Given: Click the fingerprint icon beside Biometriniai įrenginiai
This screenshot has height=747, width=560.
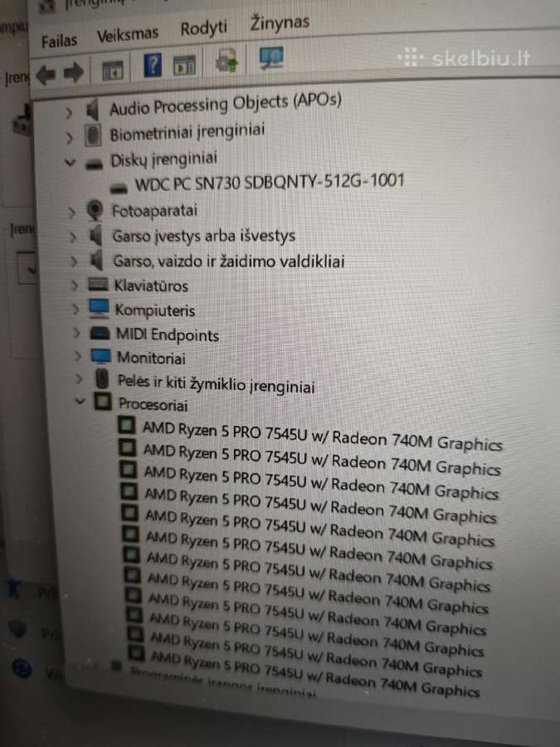Looking at the screenshot, I should [93, 134].
